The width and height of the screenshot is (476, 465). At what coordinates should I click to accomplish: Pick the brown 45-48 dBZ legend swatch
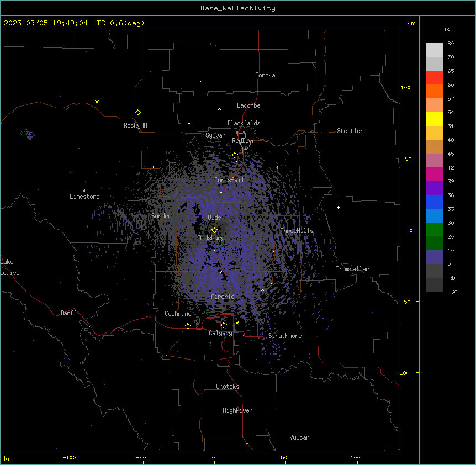click(x=434, y=146)
